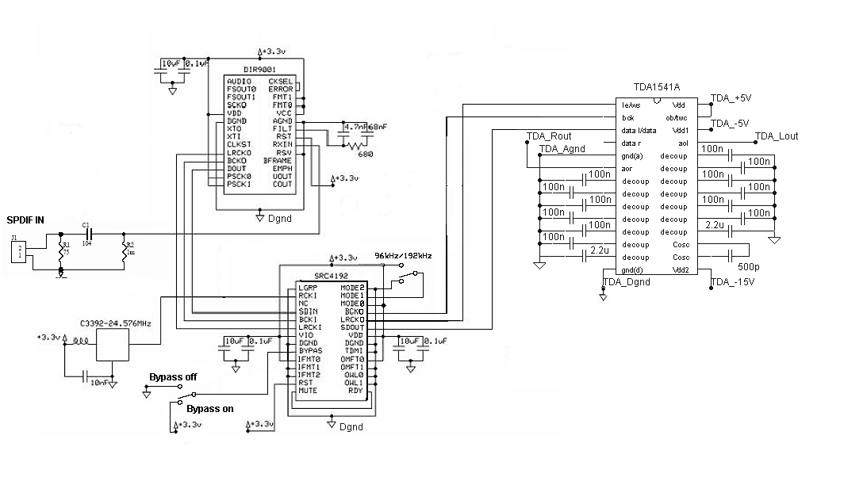
Task: Select the TDA_Rout output label
Action: coord(548,136)
